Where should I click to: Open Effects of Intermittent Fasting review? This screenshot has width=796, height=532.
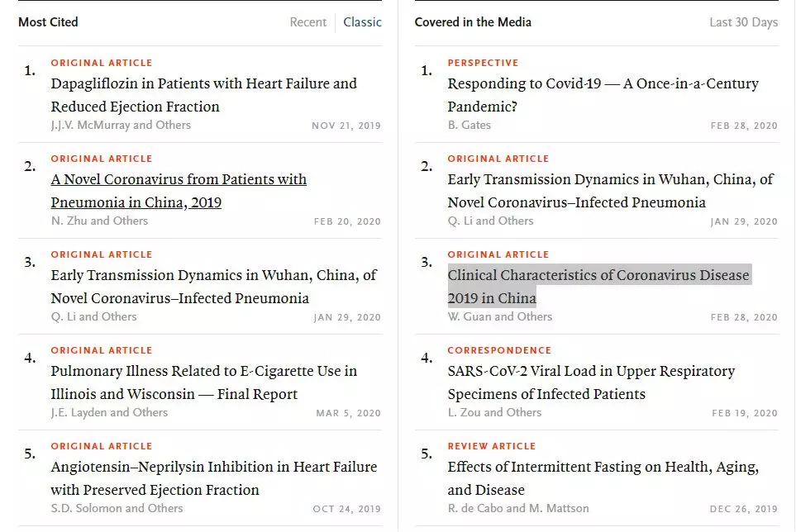(x=603, y=478)
